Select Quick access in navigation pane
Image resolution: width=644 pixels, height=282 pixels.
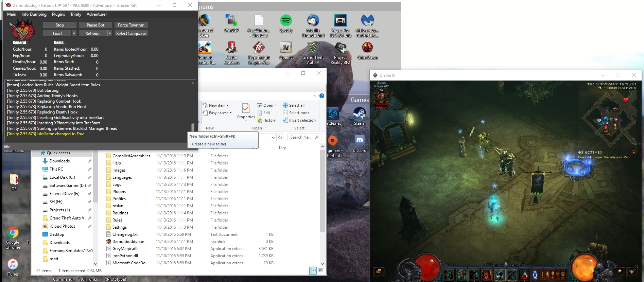tap(58, 153)
